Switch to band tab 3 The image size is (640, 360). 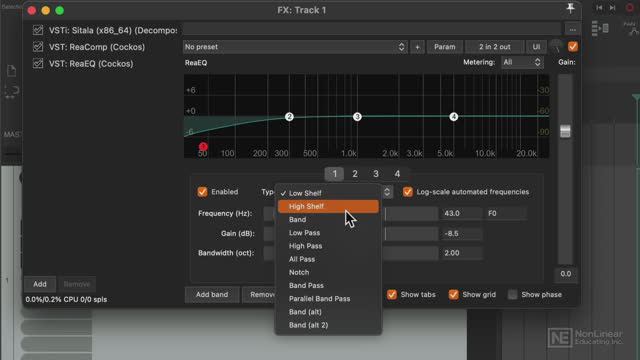coord(376,174)
